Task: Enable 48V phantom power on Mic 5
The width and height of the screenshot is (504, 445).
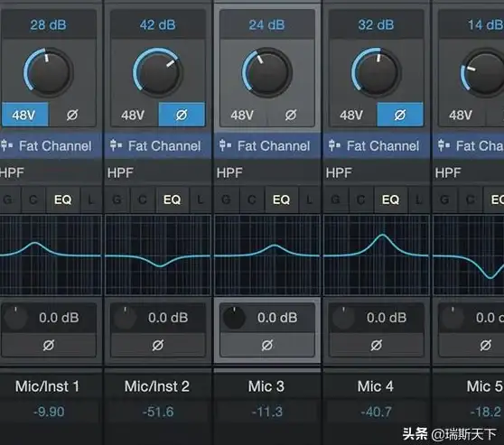Action: click(x=462, y=115)
